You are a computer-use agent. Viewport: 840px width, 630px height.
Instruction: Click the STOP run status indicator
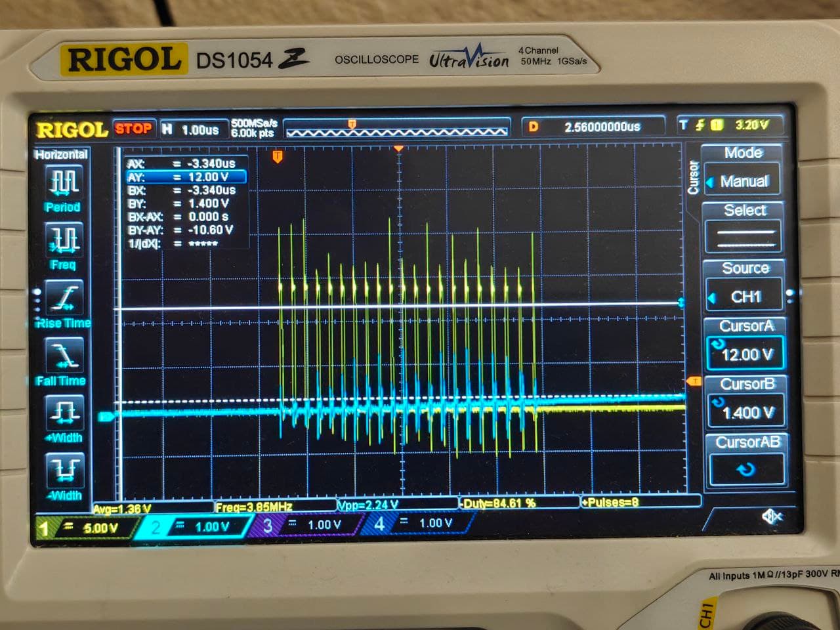pos(133,129)
